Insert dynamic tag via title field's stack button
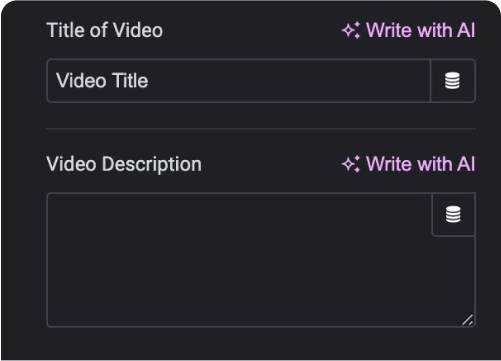 [x=453, y=81]
